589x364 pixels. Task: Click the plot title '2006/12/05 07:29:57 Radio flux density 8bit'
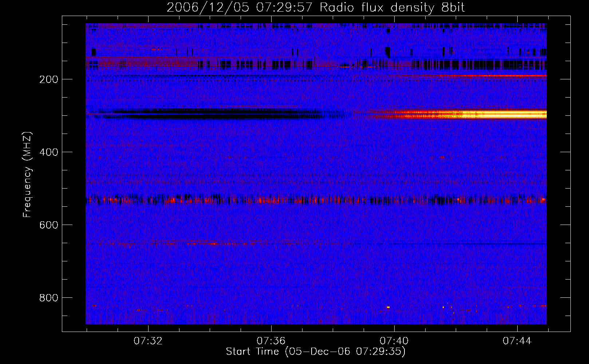pyautogui.click(x=316, y=7)
